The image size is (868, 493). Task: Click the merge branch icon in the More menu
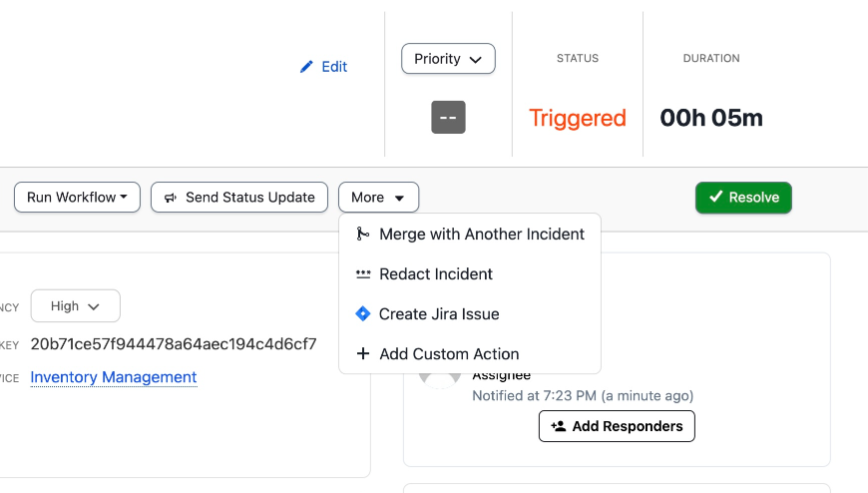[x=363, y=235]
